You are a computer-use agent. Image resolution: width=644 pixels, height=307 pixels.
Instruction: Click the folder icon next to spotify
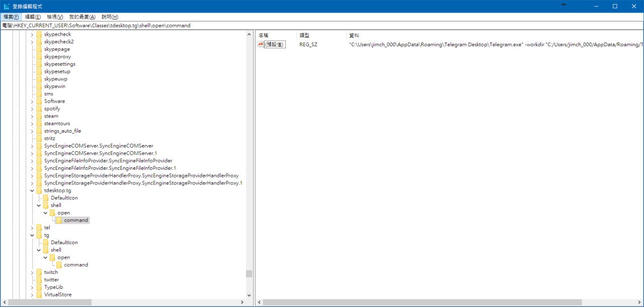[39, 109]
